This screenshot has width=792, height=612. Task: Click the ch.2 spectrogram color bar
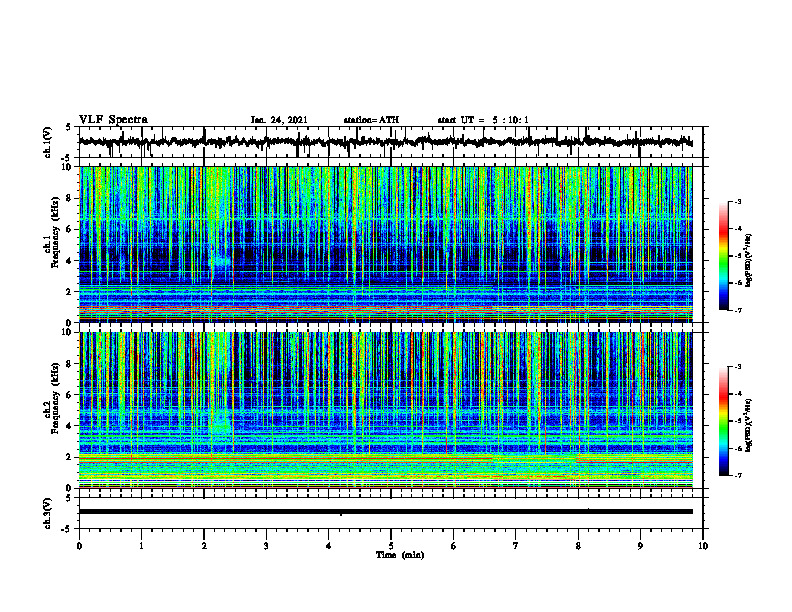[x=723, y=421]
